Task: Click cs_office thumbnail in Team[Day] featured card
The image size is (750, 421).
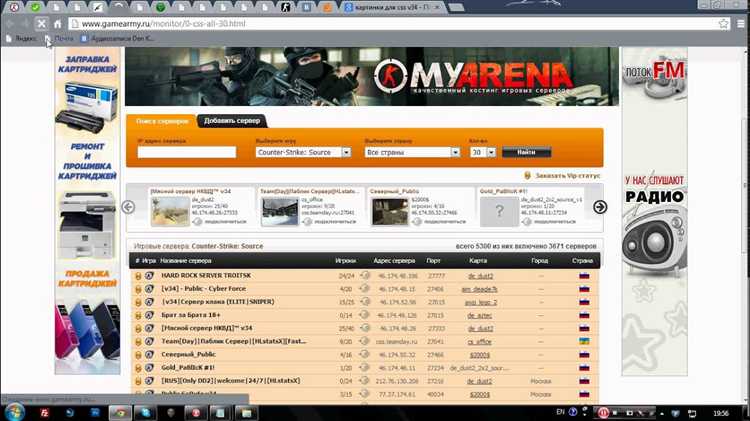Action: (x=280, y=211)
